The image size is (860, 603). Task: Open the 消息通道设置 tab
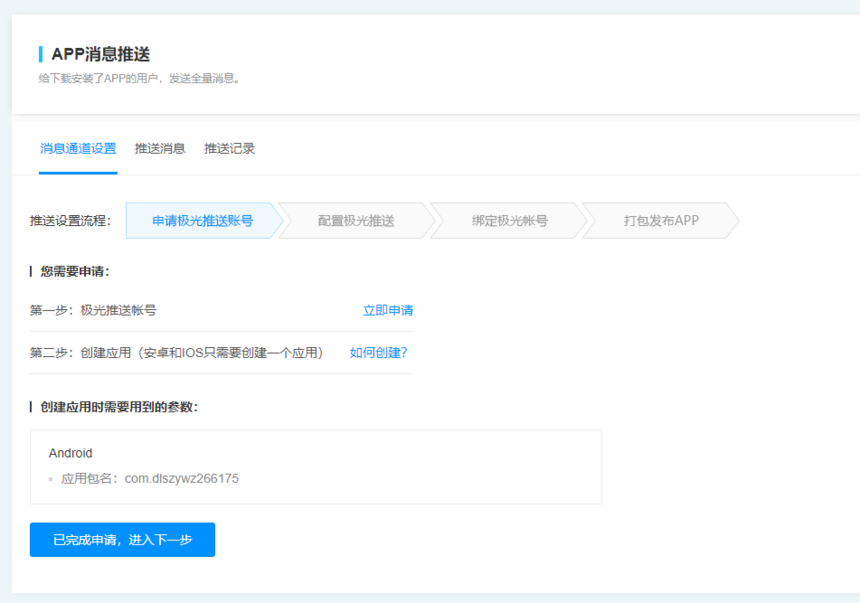78,149
